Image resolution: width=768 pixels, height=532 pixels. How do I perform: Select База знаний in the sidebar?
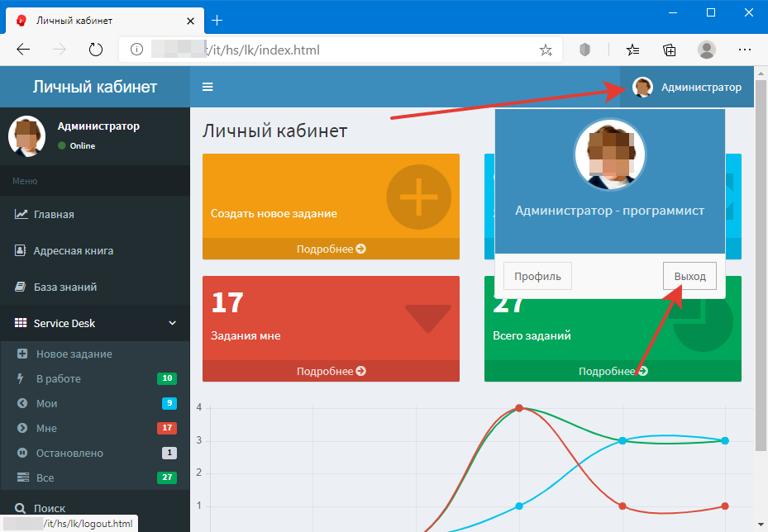[x=64, y=287]
